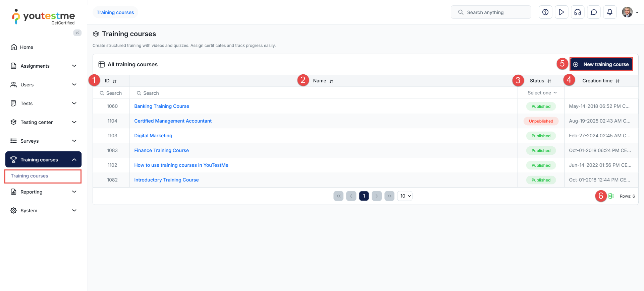This screenshot has height=291, width=644.
Task: Open the Status 'Select one' filter dropdown
Action: pyautogui.click(x=542, y=93)
